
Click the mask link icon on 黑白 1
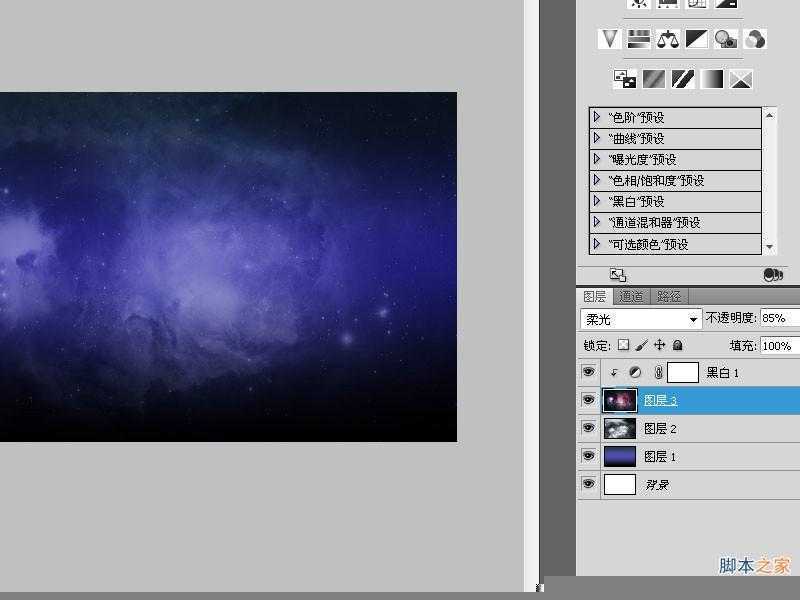click(x=658, y=372)
